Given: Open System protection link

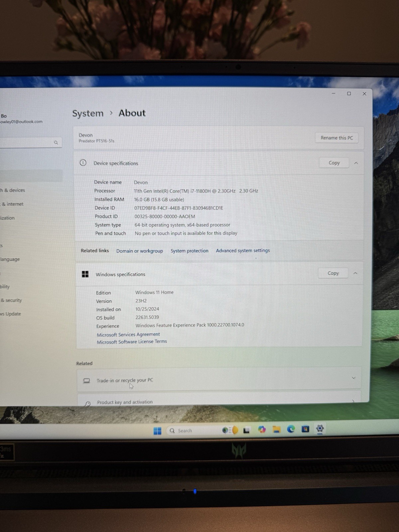Looking at the screenshot, I should 190,251.
